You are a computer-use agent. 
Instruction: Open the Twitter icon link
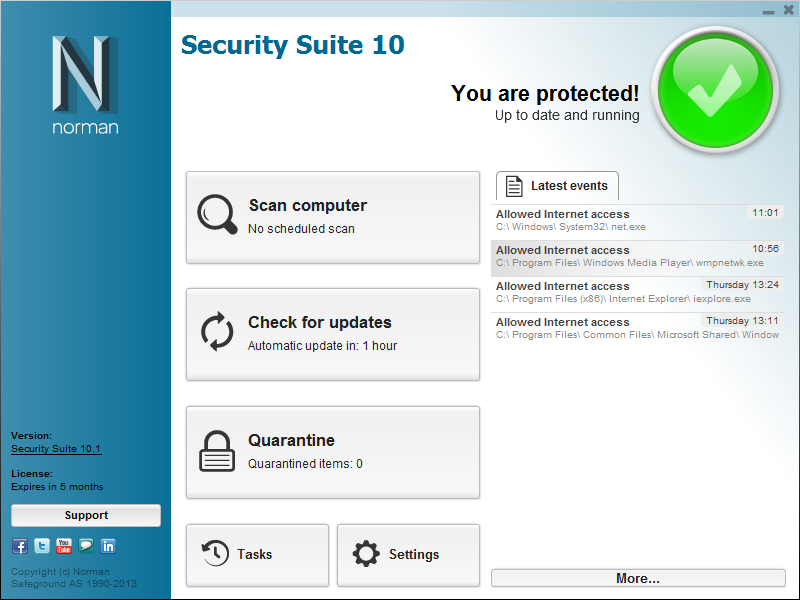pyautogui.click(x=42, y=546)
